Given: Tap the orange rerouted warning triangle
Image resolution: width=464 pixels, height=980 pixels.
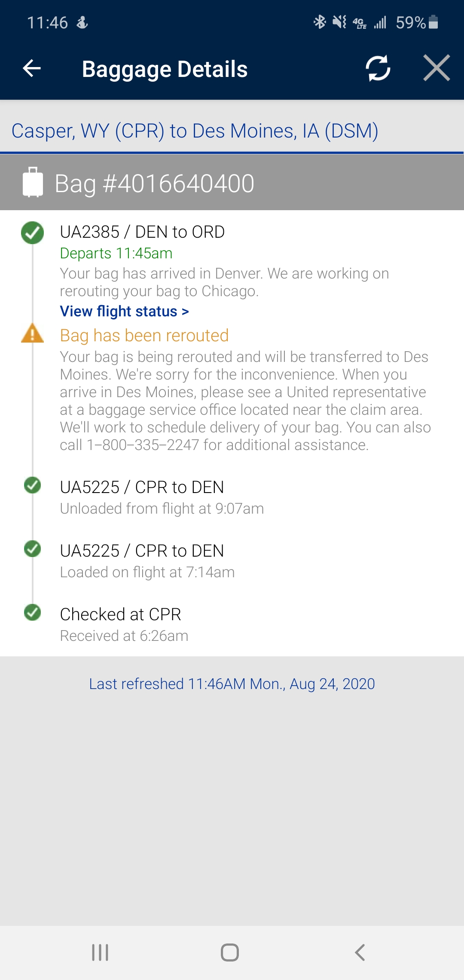Looking at the screenshot, I should click(x=32, y=334).
